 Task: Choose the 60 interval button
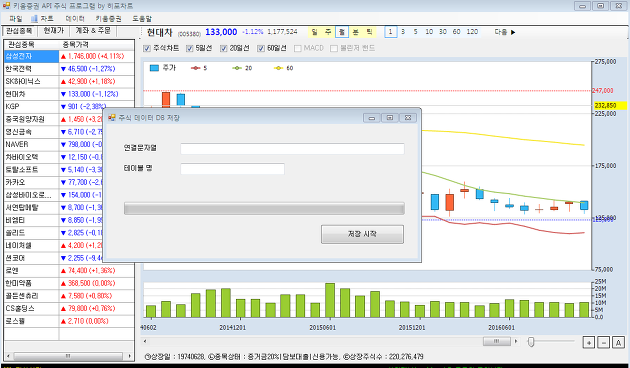[x=456, y=32]
